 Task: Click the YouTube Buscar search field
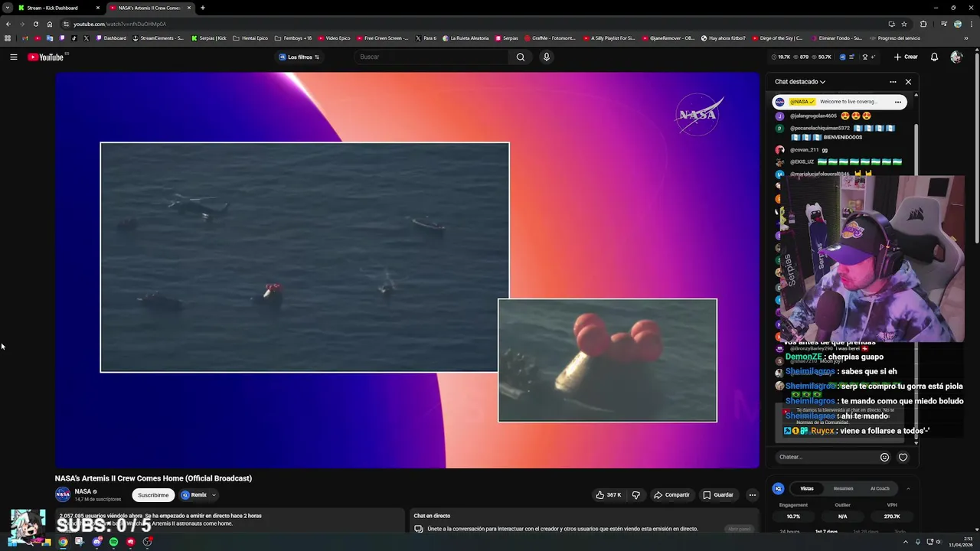[432, 57]
